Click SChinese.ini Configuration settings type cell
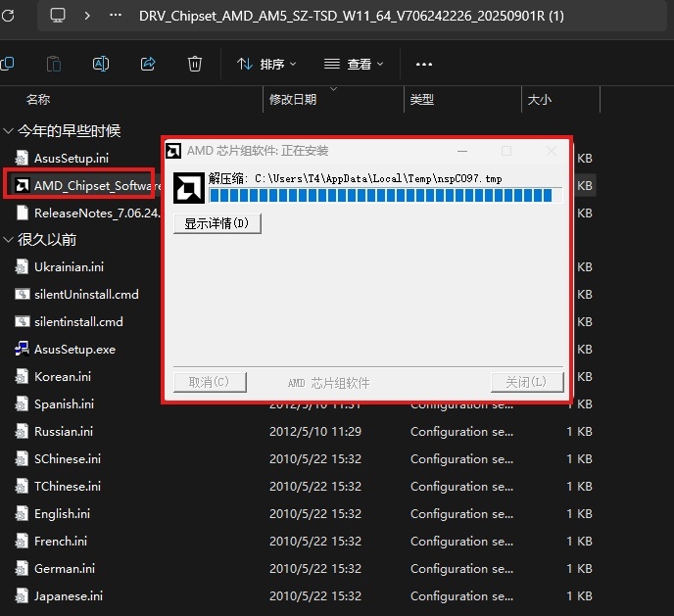This screenshot has height=616, width=674. 462,458
